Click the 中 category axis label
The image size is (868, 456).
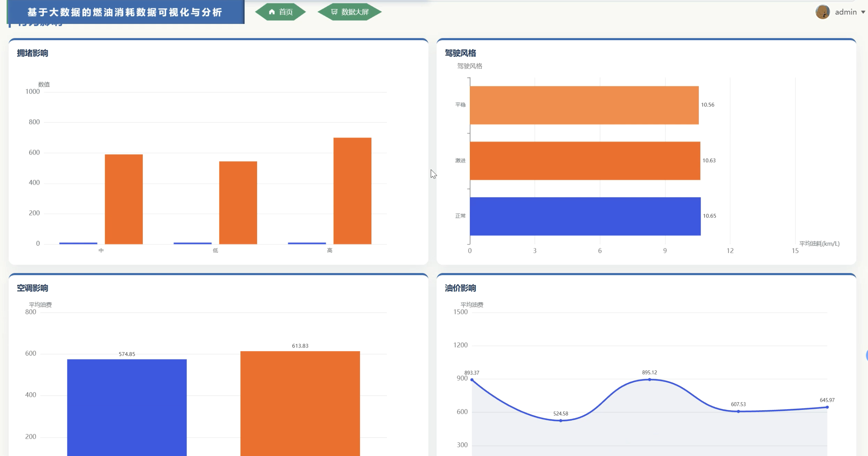tap(101, 251)
